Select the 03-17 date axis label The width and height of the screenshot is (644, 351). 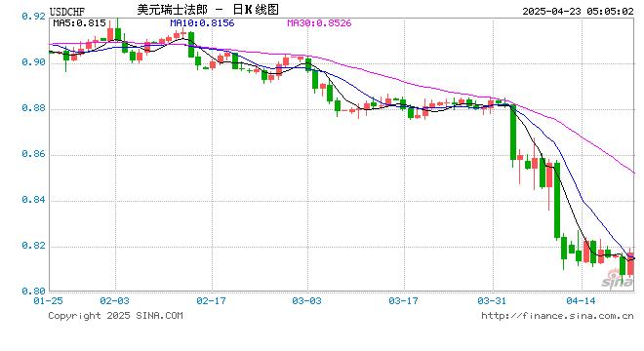tap(403, 301)
